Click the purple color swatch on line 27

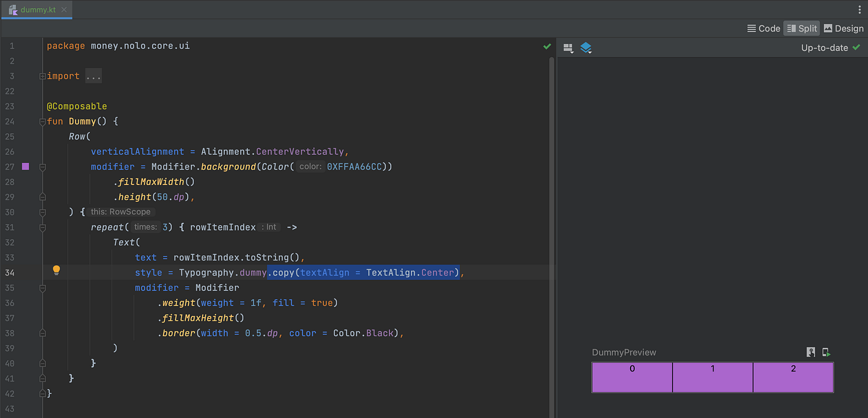pos(25,167)
